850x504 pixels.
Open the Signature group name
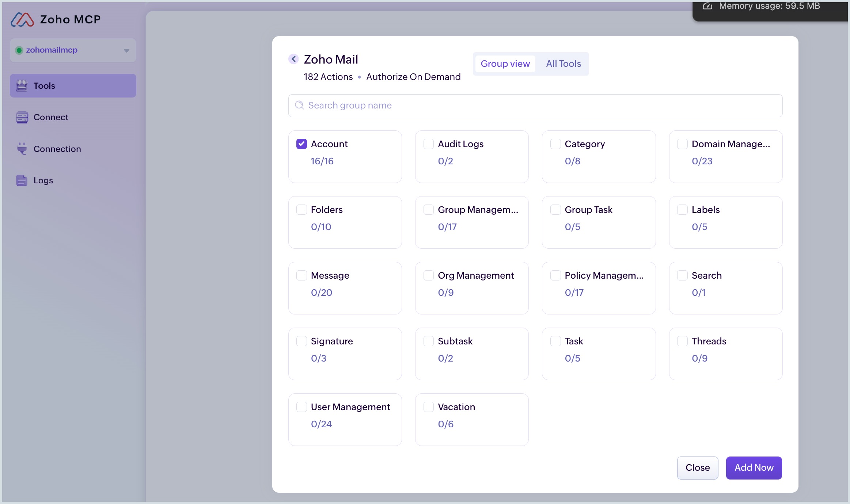[332, 341]
